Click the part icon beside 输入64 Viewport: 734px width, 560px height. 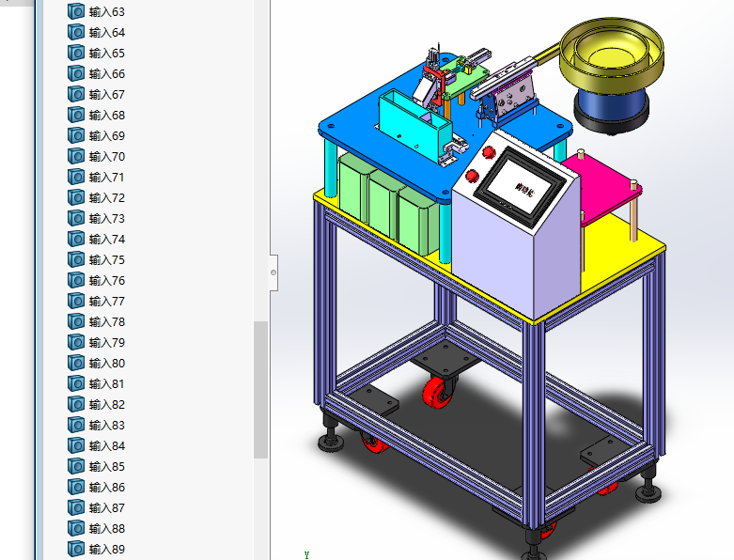point(76,32)
